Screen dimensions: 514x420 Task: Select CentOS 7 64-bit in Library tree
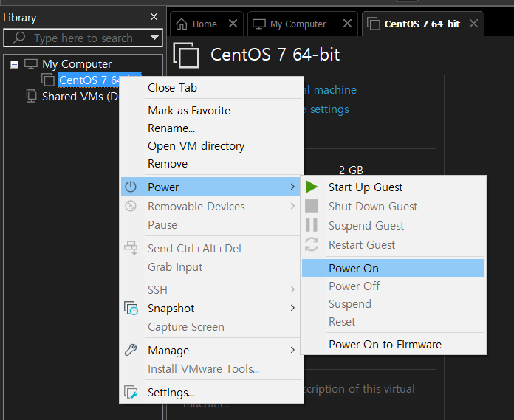(89, 80)
